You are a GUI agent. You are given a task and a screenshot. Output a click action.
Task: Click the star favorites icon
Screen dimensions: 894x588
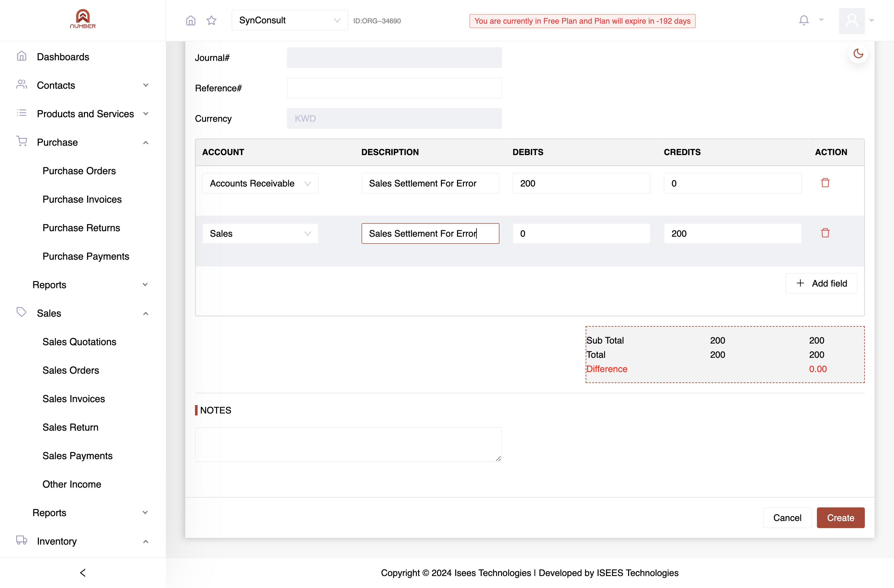(212, 20)
